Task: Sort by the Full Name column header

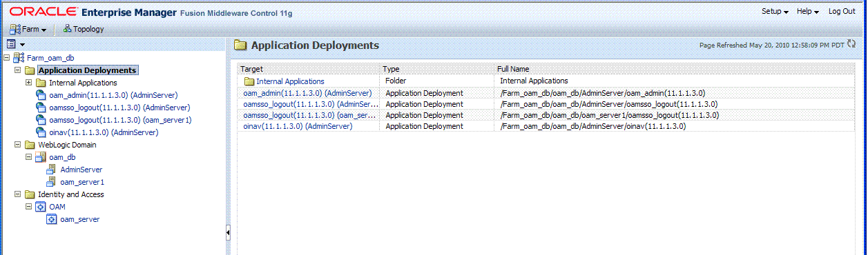Action: 675,70
